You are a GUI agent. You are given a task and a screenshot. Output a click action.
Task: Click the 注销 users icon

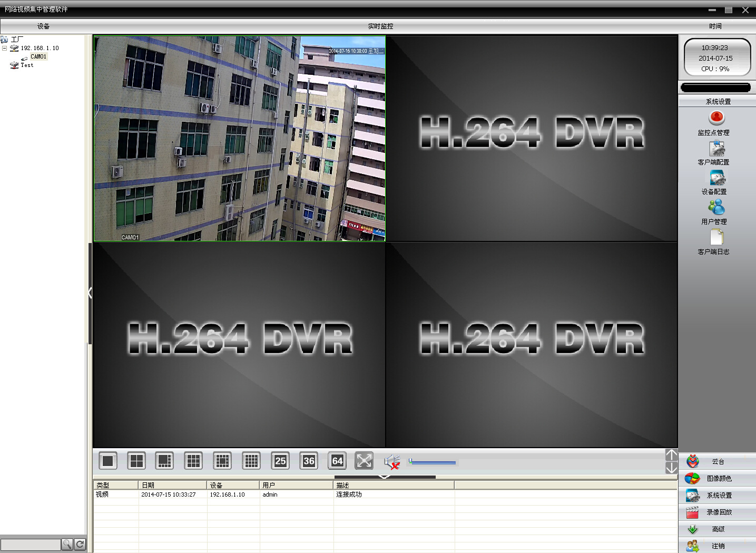click(x=693, y=546)
